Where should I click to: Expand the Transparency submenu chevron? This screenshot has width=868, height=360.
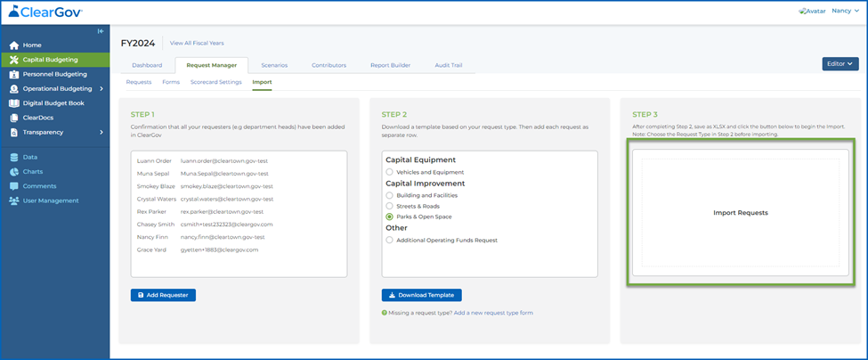click(101, 133)
